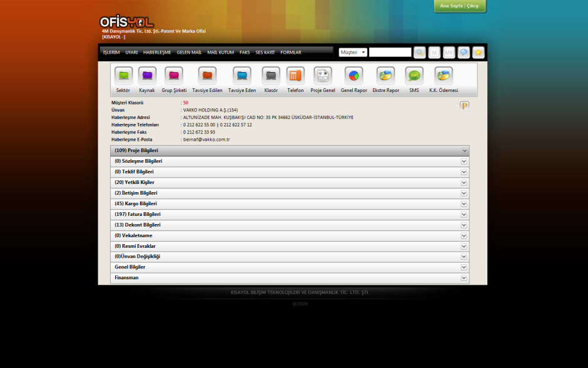The image size is (588, 368).
Task: Open the K.K. Ödemesi icon
Action: click(x=444, y=76)
